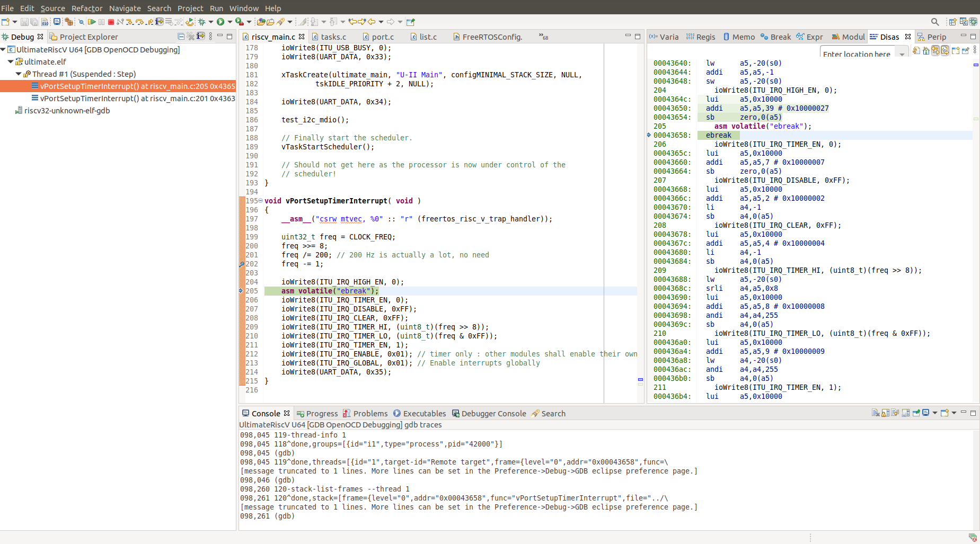
Task: Click the search magnifier icon in toolbar
Action: point(935,22)
